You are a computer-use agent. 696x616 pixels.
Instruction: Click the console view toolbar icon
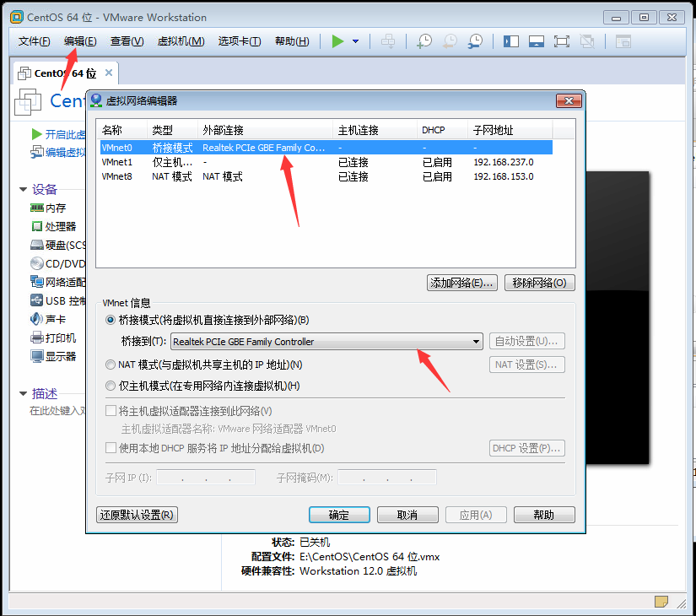623,41
